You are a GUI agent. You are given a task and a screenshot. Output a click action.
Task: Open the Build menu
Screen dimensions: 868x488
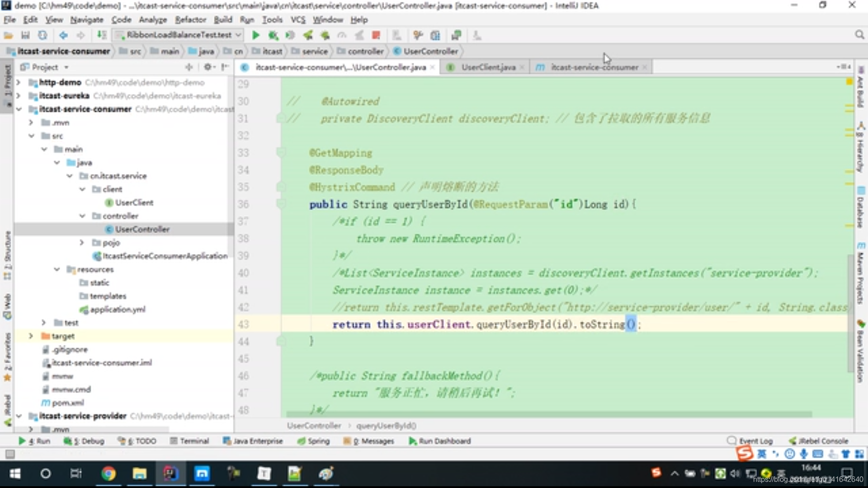pyautogui.click(x=223, y=20)
